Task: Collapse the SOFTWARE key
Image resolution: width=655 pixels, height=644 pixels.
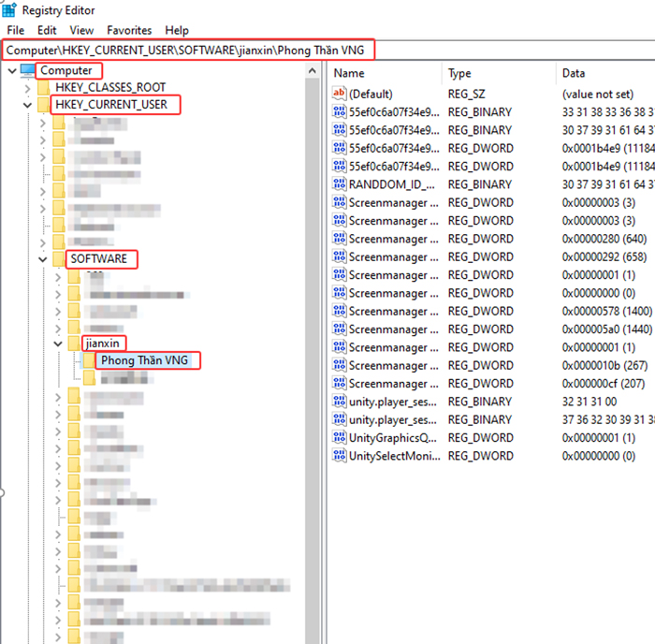Action: [43, 258]
